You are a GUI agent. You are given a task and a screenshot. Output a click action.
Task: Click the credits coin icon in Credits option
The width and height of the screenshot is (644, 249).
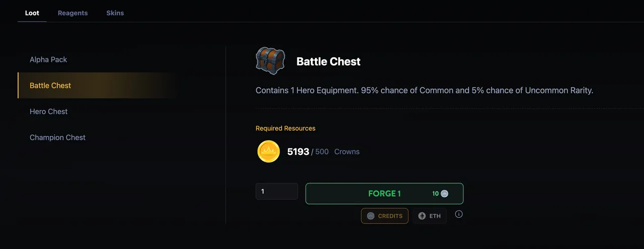pos(371,216)
